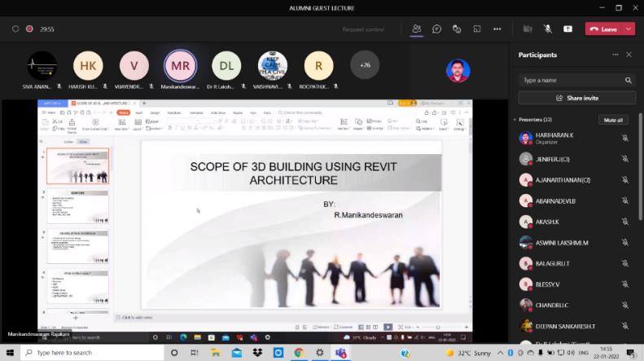Show the +26 more participants
Screen dimensions: 644x361
365,65
